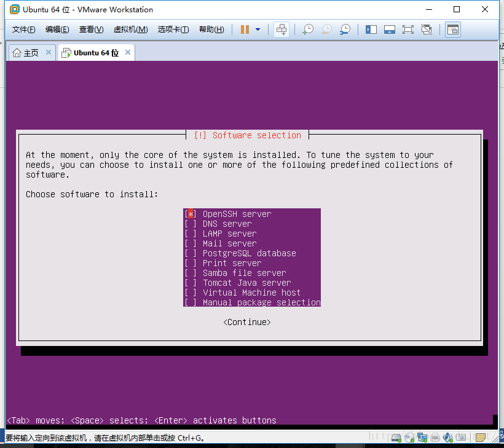The image size is (504, 448).
Task: Open the 查看(V) menu
Action: point(92,29)
